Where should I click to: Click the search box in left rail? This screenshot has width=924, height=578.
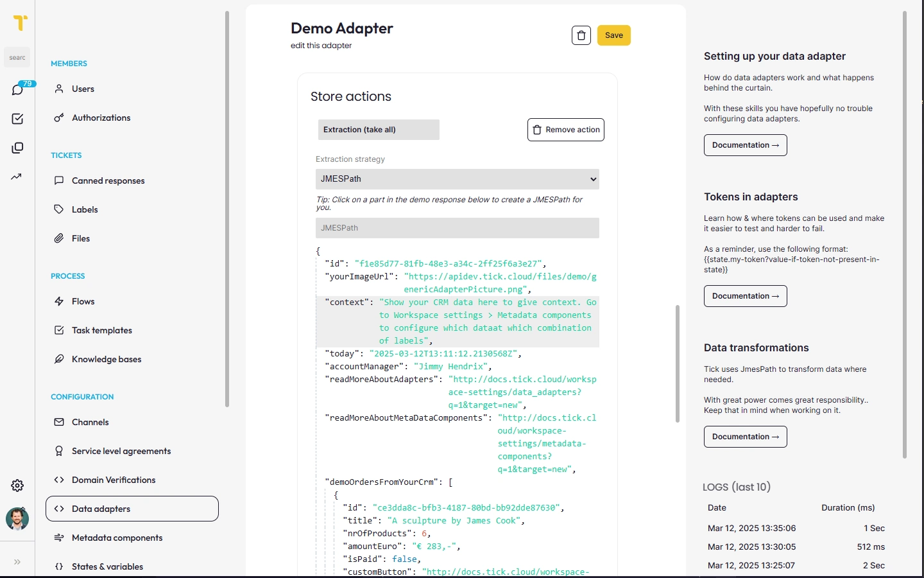click(17, 58)
